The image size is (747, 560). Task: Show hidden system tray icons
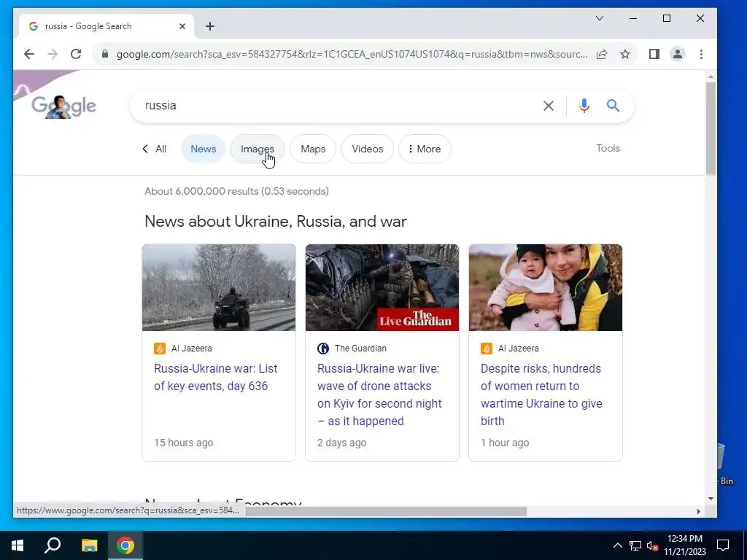pos(617,545)
